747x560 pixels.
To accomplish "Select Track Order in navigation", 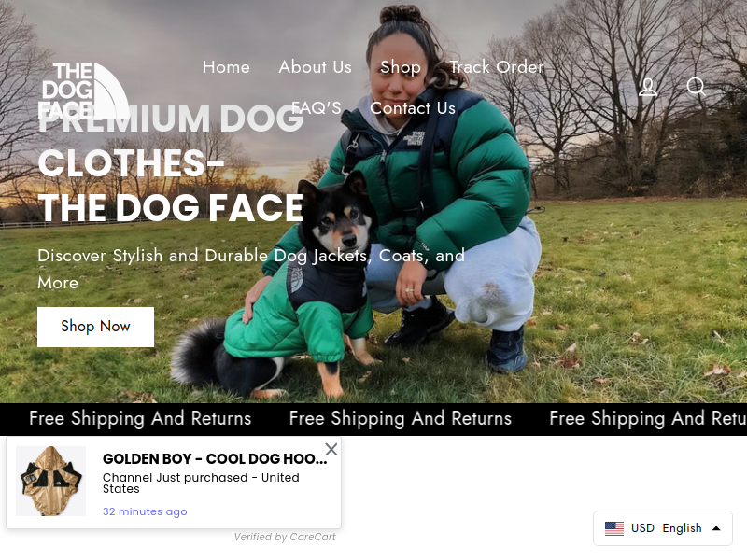I will point(497,67).
